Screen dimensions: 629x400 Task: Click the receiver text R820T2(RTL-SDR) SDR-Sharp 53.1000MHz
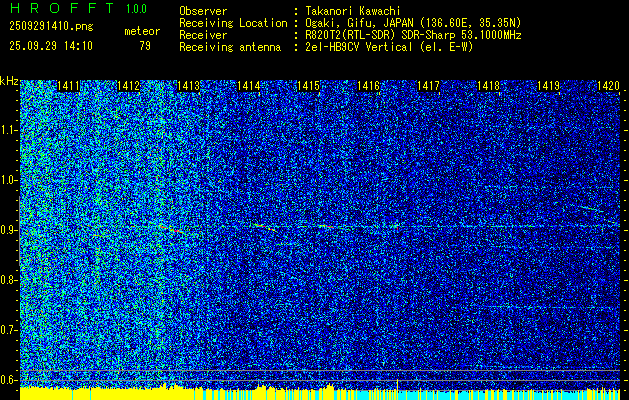click(x=413, y=35)
